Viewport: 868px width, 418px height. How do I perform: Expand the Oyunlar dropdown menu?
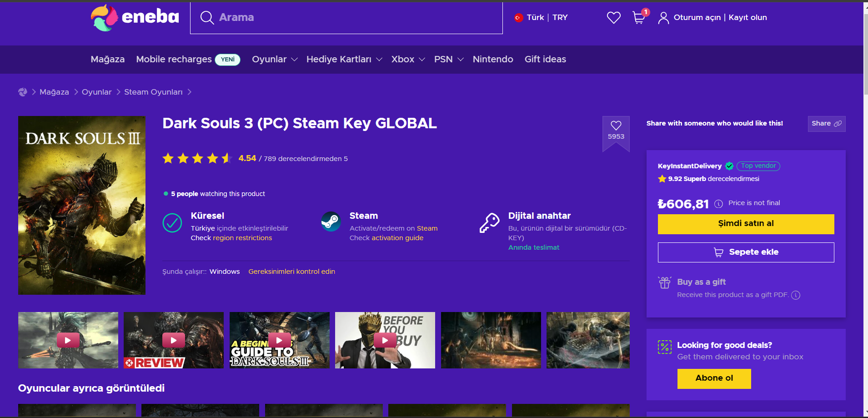click(275, 60)
